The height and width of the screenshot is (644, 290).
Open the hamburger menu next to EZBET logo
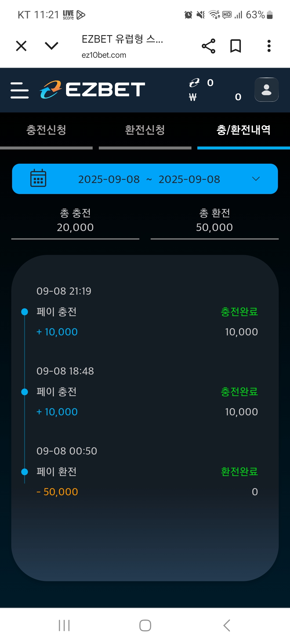click(19, 90)
